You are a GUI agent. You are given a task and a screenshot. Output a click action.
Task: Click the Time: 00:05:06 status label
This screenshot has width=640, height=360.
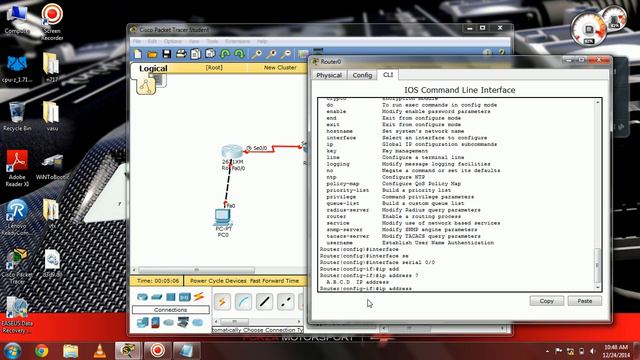(158, 281)
